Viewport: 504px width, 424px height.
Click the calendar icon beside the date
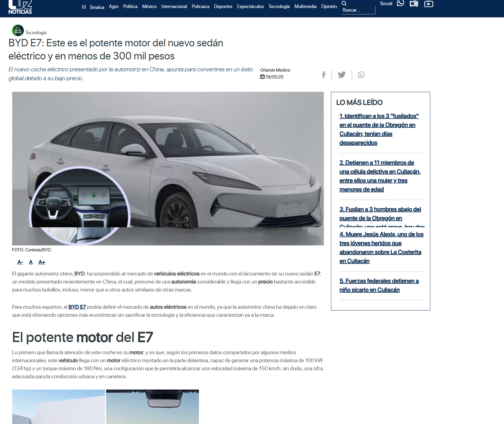click(262, 77)
